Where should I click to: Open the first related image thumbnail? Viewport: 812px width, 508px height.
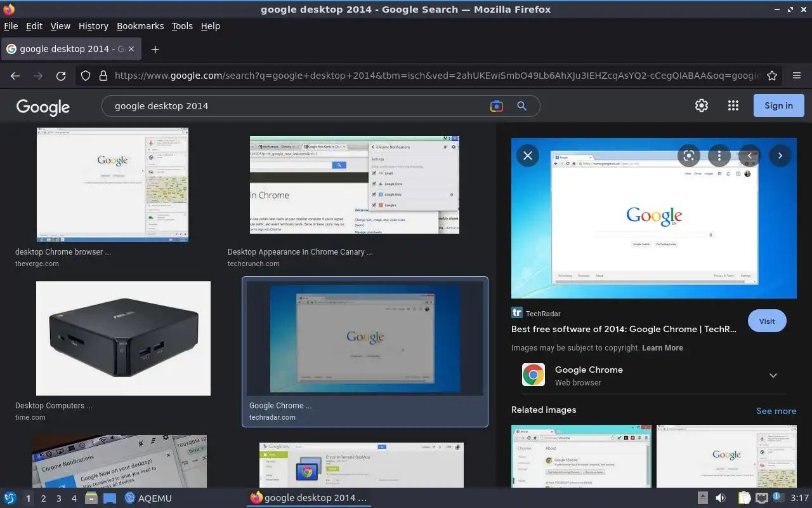[581, 456]
